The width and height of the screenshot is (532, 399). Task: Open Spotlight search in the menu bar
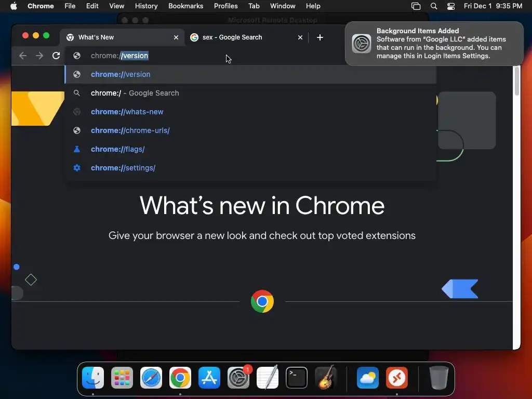pos(434,6)
